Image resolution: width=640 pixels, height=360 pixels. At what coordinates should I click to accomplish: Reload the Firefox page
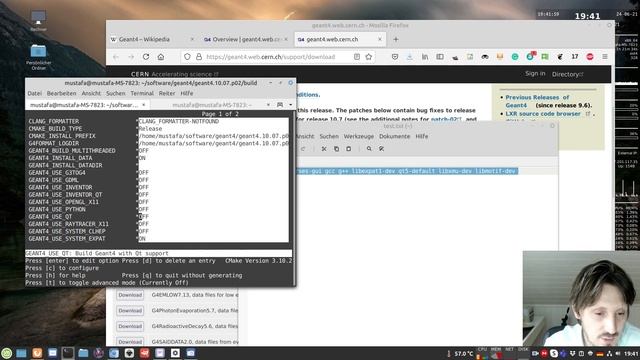[146, 57]
